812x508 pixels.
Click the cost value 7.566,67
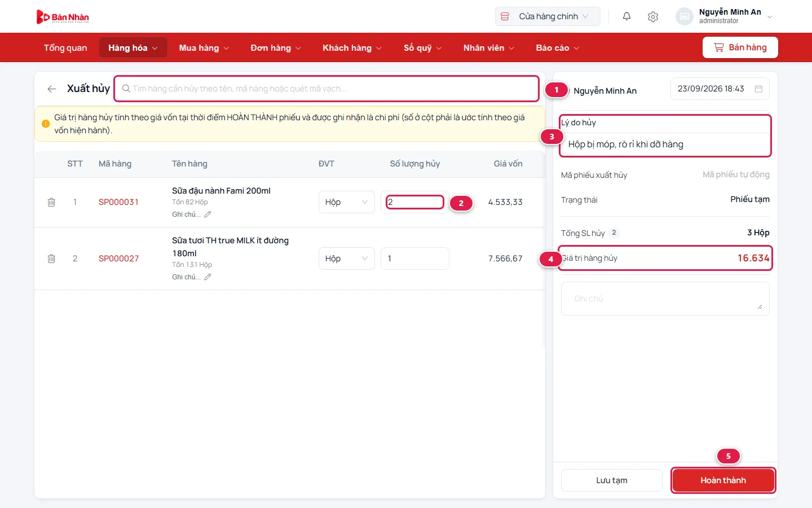pos(505,259)
